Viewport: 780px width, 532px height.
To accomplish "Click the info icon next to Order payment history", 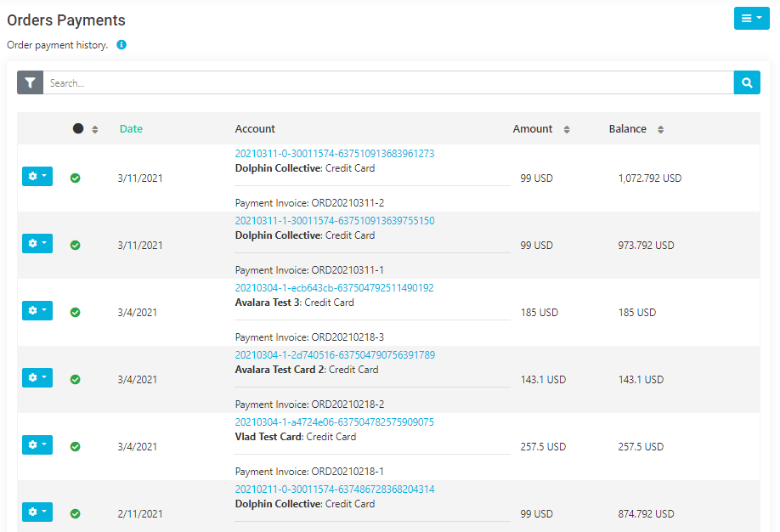I will point(121,45).
